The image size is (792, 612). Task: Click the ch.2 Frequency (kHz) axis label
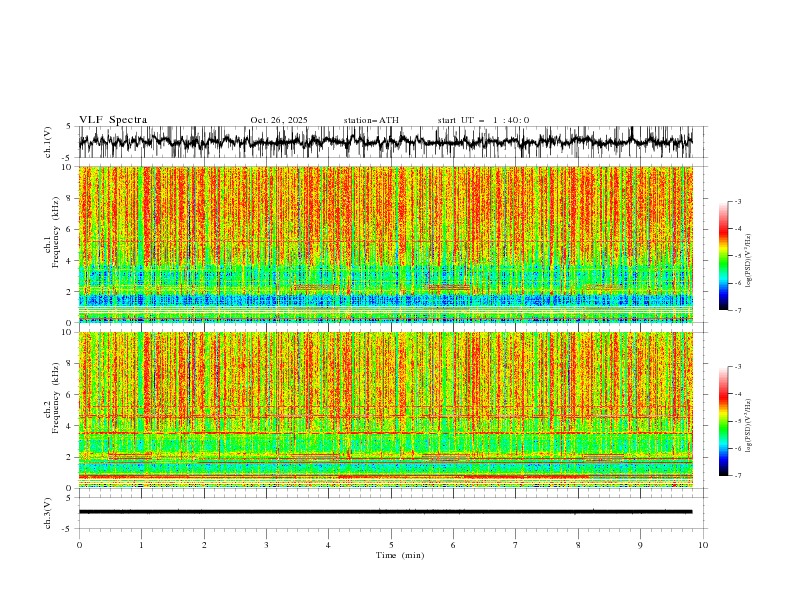point(52,398)
